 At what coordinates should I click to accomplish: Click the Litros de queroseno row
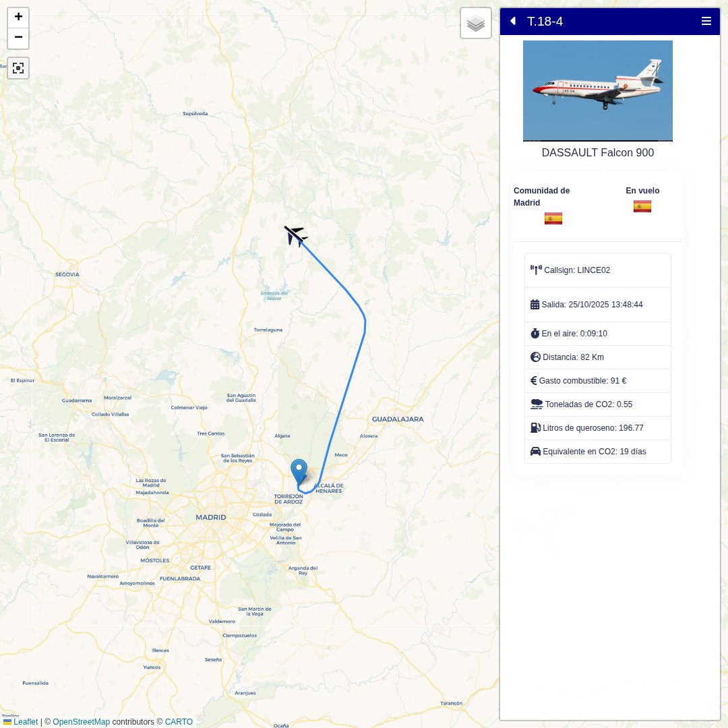point(597,427)
